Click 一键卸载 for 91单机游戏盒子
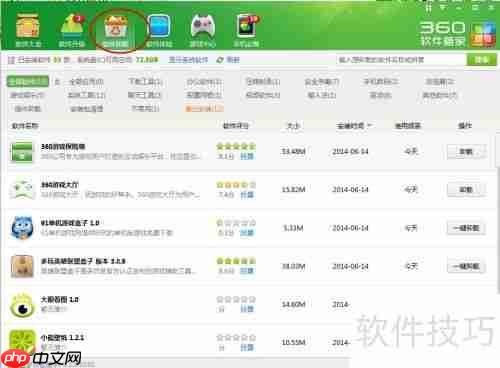This screenshot has width=500, height=368. click(x=466, y=228)
